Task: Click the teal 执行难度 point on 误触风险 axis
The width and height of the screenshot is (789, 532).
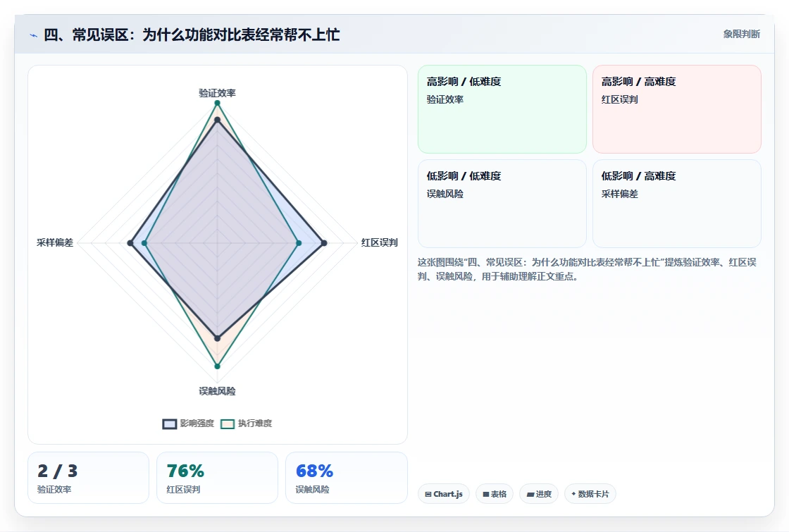Action: 218,366
